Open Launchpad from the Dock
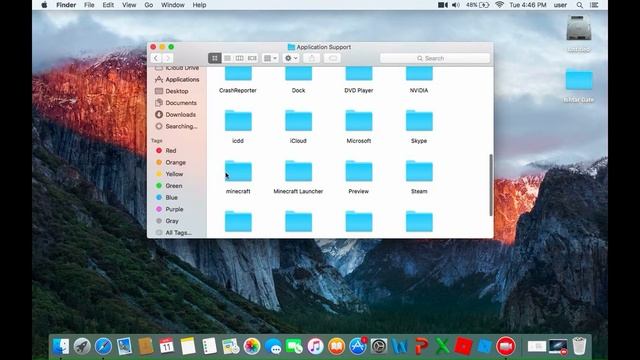 click(x=82, y=346)
